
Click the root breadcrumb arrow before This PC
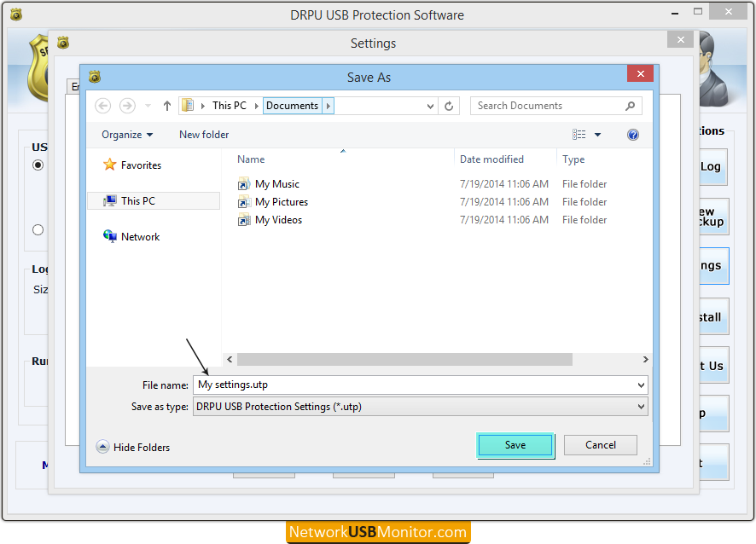point(202,106)
